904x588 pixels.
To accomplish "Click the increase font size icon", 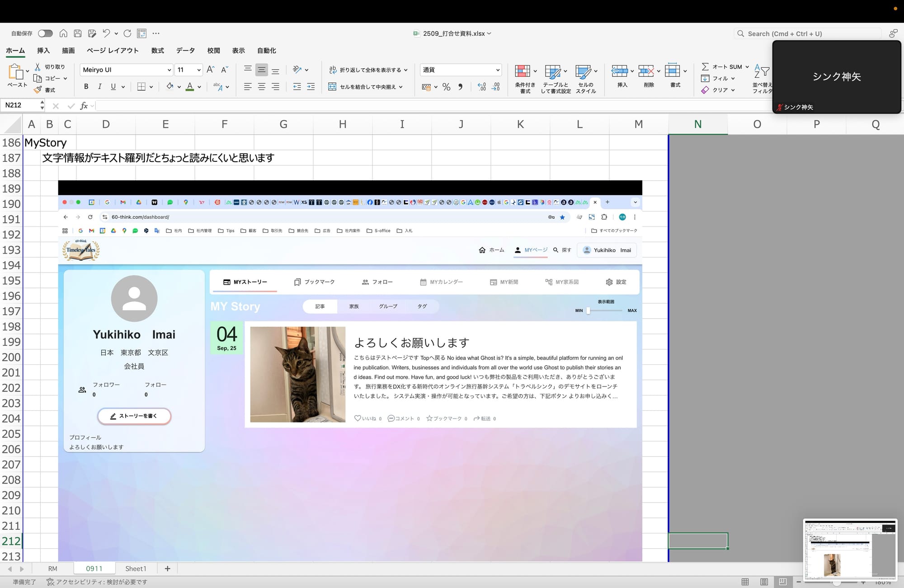I will point(210,70).
